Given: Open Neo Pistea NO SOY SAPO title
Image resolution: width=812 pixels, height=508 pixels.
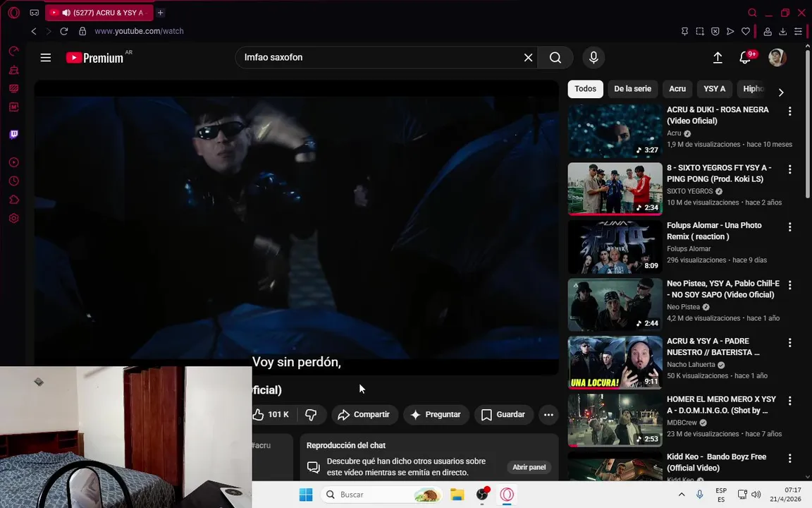Looking at the screenshot, I should 723,289.
